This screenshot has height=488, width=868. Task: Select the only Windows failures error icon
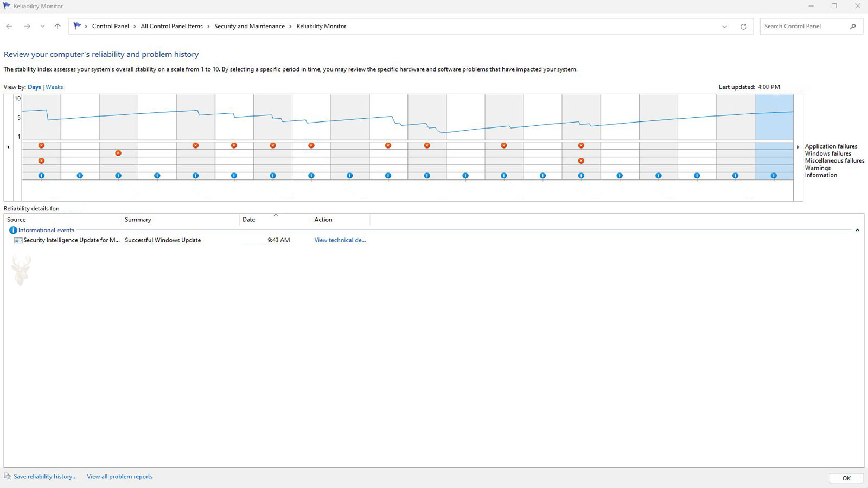118,153
